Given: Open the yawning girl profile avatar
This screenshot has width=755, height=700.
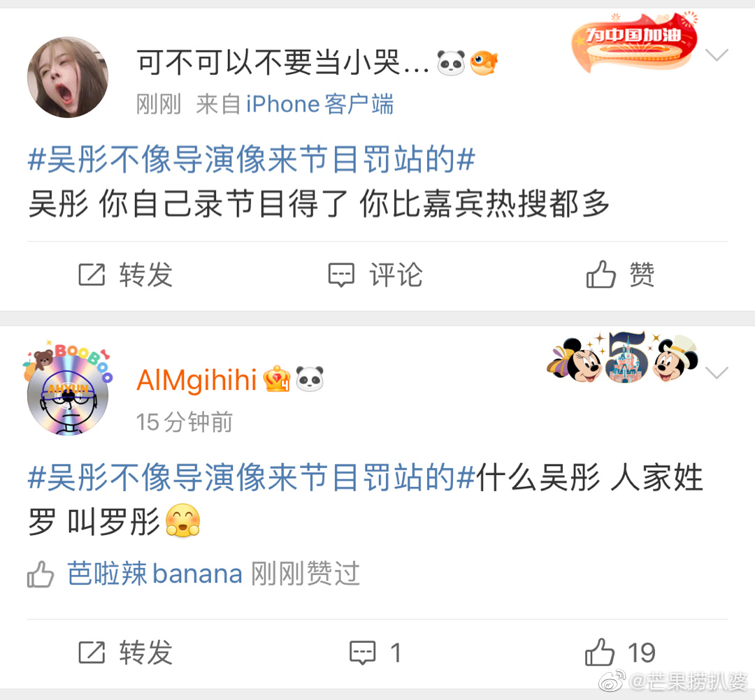Looking at the screenshot, I should click(x=68, y=77).
